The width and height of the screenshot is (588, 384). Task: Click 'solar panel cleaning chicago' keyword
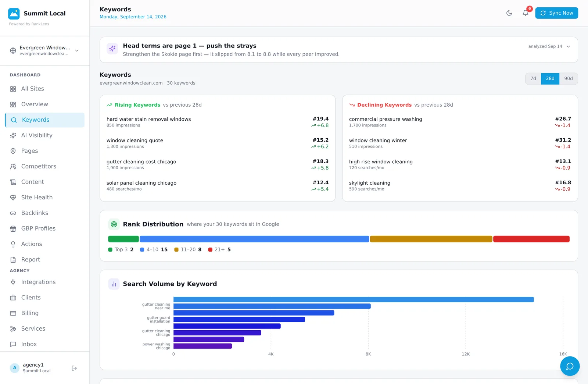[141, 183]
